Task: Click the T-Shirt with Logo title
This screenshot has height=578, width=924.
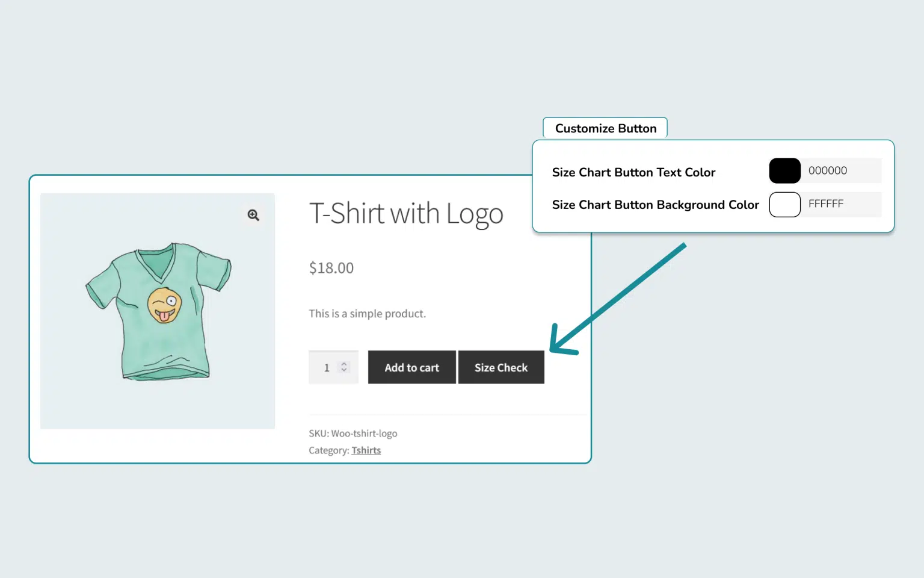Action: 406,214
